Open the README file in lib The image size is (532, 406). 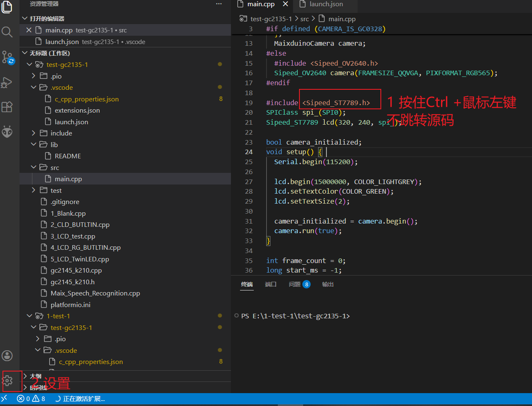pos(125,156)
